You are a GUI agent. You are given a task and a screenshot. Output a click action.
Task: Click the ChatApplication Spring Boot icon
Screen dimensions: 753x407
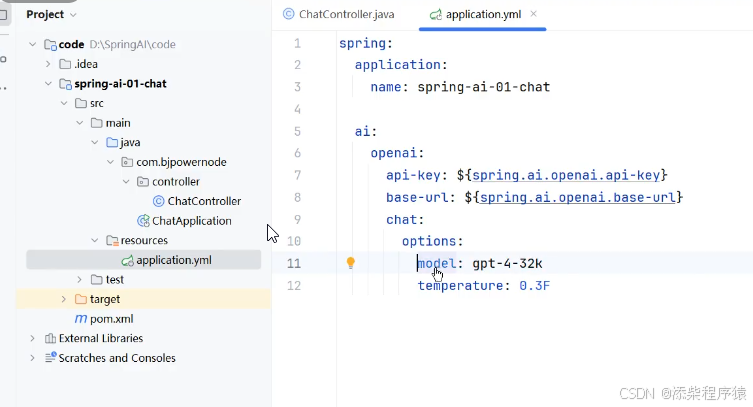click(143, 221)
